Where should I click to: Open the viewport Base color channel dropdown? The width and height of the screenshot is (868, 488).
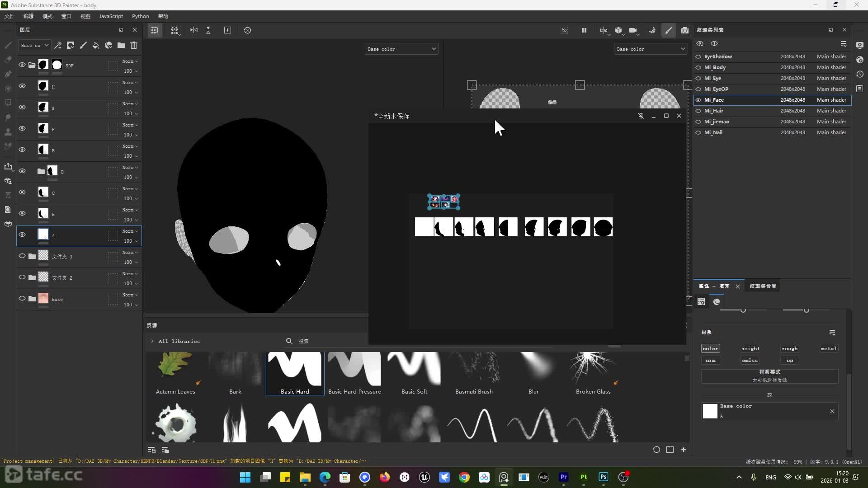click(401, 49)
